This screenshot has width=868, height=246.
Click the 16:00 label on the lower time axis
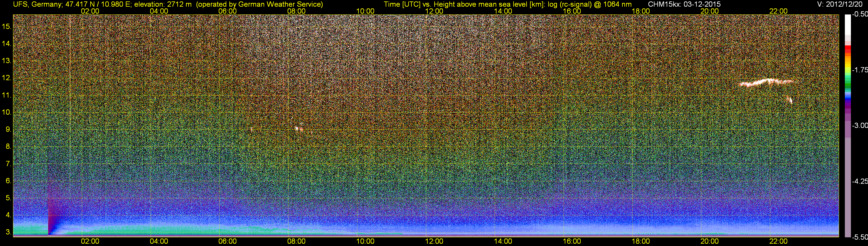(x=572, y=241)
